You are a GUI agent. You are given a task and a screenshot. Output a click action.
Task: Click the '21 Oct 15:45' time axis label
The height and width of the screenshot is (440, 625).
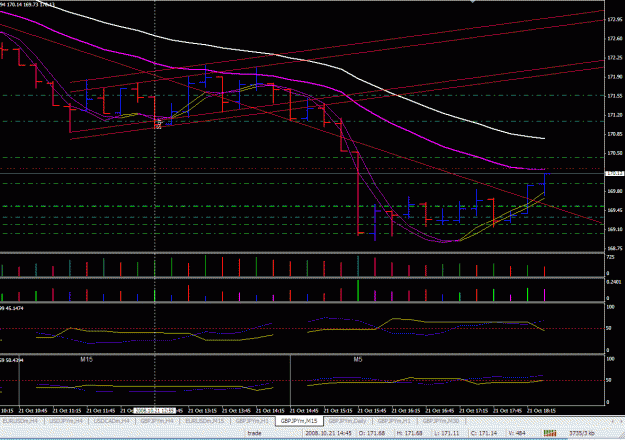(372, 411)
